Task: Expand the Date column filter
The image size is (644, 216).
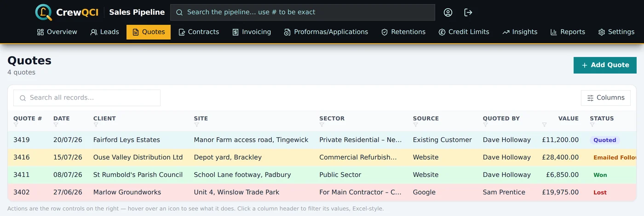Action: pyautogui.click(x=56, y=125)
